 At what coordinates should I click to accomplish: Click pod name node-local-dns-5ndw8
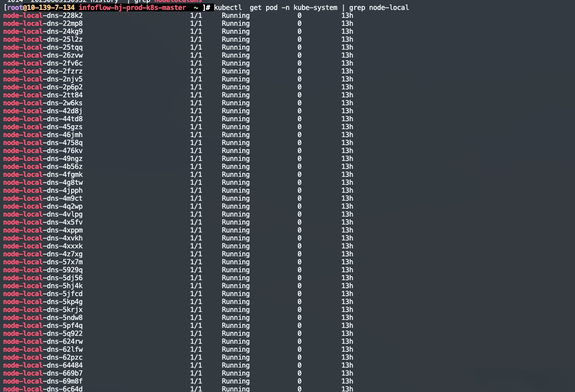click(x=43, y=317)
